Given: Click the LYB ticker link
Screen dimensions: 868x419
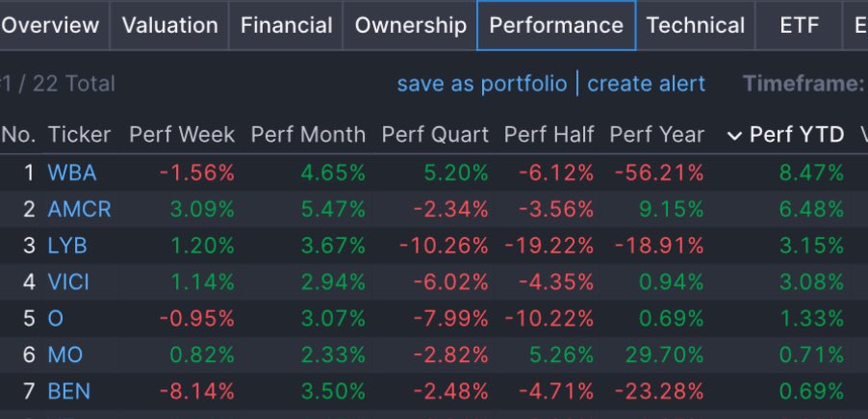Looking at the screenshot, I should [x=67, y=246].
